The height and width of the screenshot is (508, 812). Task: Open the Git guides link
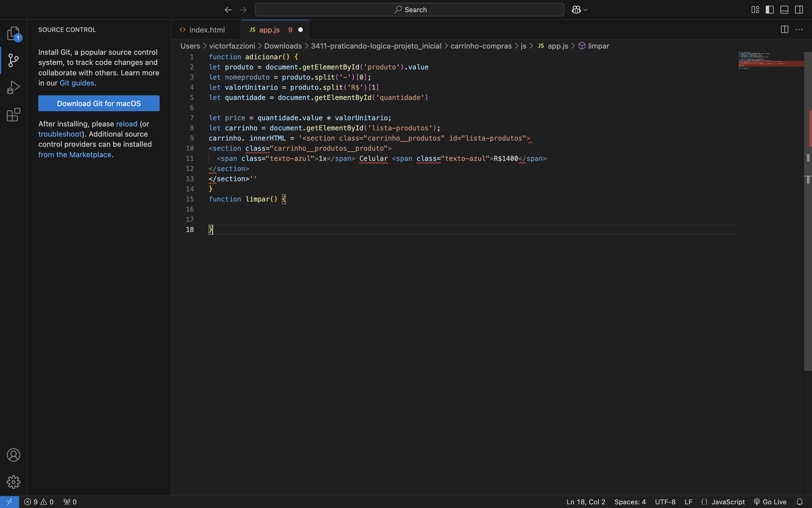click(77, 83)
